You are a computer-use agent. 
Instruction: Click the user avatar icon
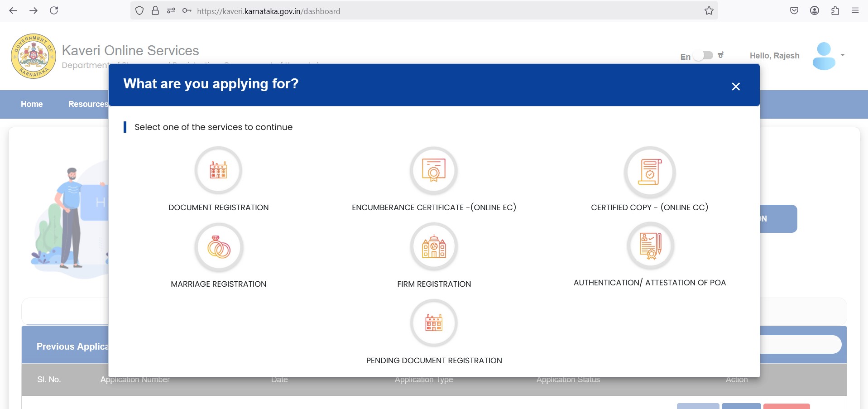824,56
